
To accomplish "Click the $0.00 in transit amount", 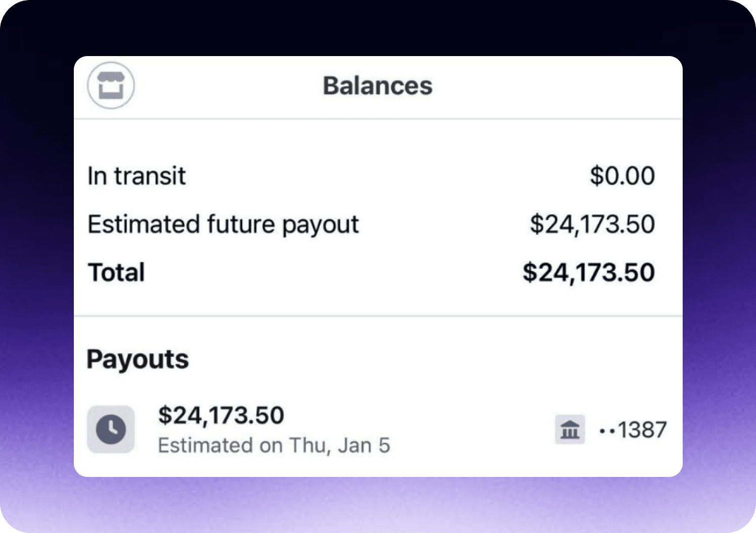I will click(x=622, y=176).
